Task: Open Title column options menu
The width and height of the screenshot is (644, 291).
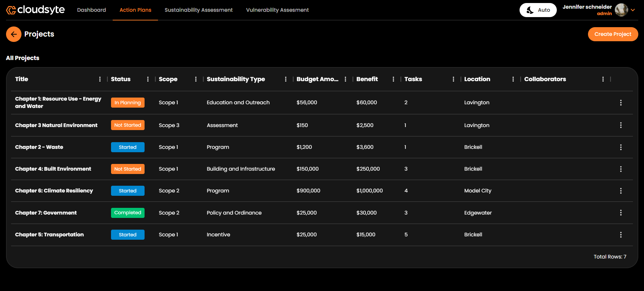Action: 100,79
